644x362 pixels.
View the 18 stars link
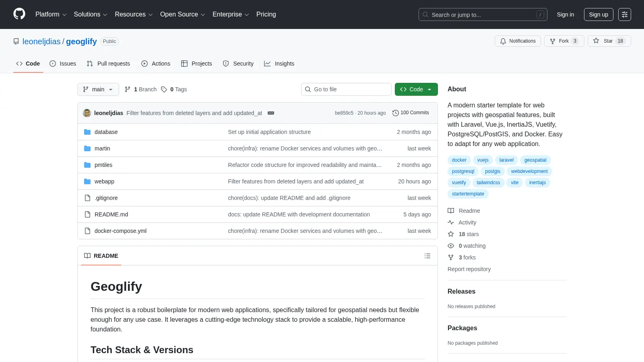463,234
